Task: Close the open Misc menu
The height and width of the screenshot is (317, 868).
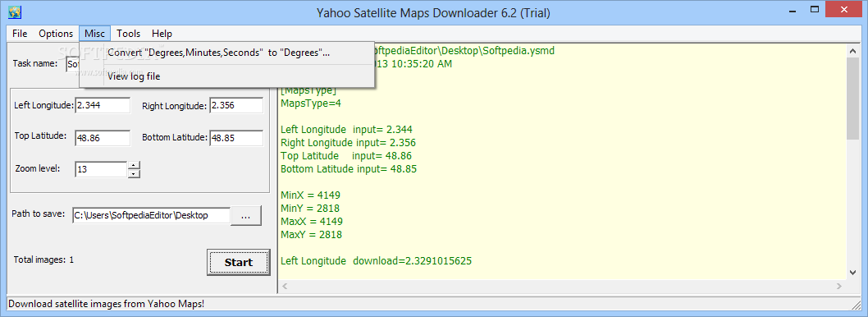Action: (94, 33)
